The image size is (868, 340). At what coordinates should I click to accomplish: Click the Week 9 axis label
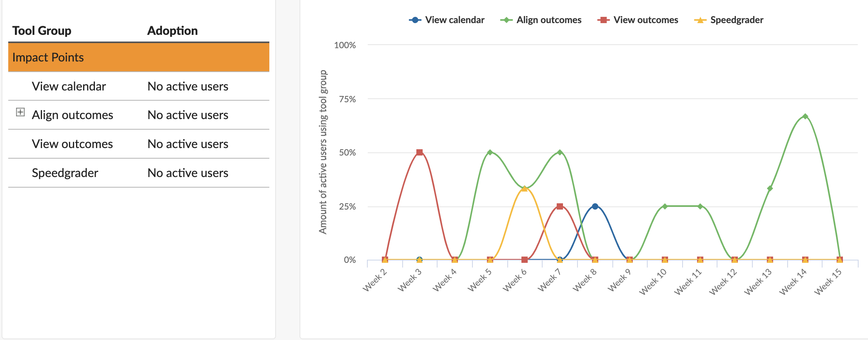[x=619, y=280]
